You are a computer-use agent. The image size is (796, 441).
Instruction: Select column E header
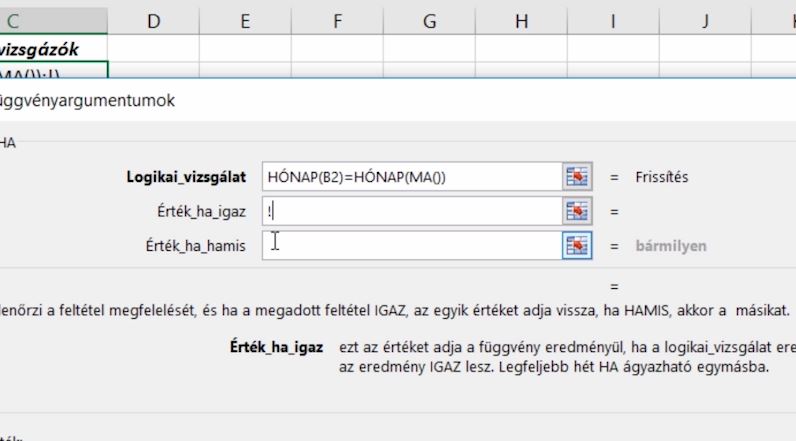point(245,21)
